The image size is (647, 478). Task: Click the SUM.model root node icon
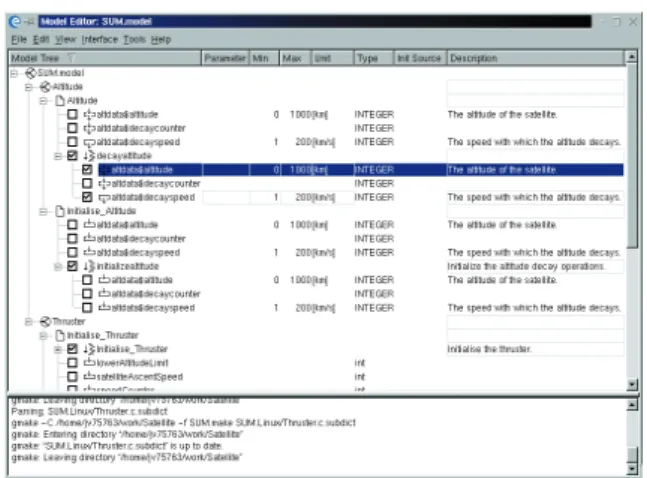pos(31,73)
